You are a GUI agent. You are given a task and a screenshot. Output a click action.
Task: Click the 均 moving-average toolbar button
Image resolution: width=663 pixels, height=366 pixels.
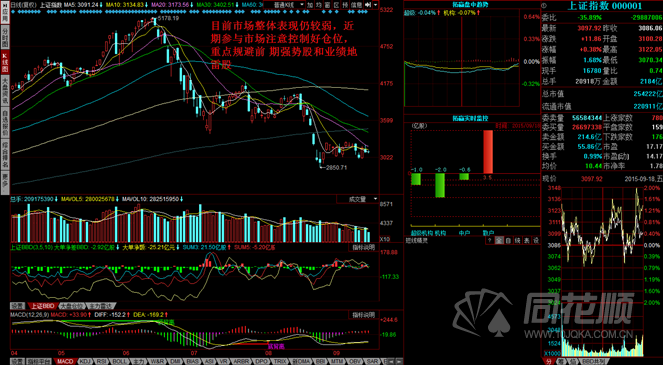(x=319, y=5)
